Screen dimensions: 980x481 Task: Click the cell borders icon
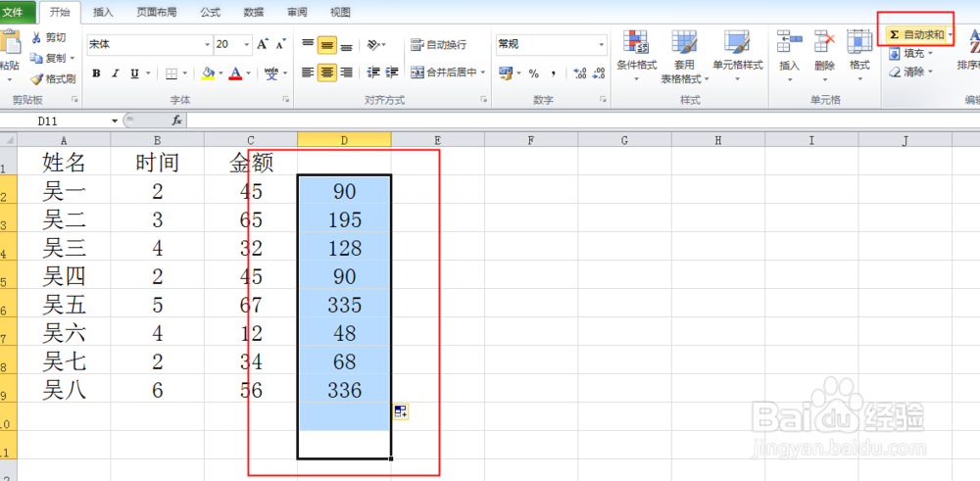pos(171,73)
